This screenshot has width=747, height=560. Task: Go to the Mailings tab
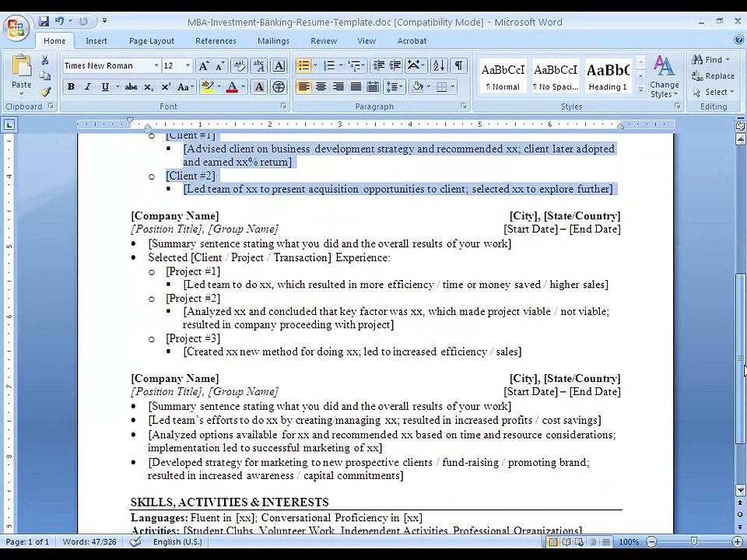[x=273, y=41]
